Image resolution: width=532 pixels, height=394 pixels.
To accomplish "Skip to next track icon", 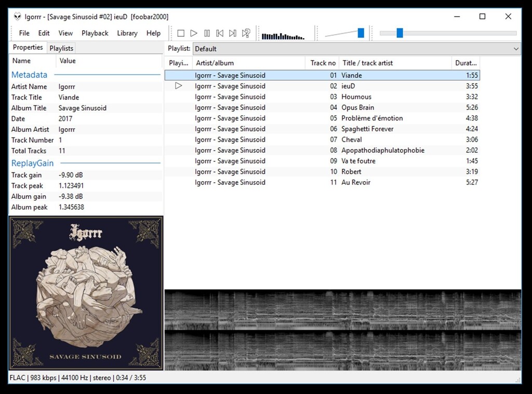I will coord(233,33).
